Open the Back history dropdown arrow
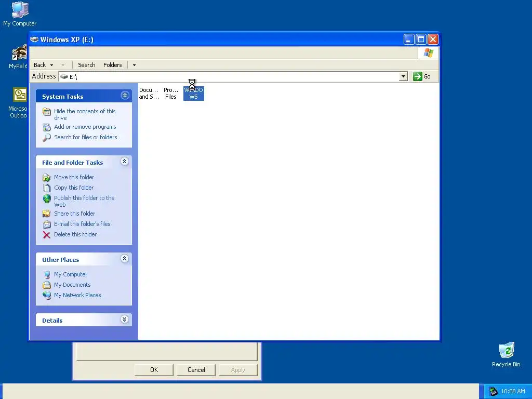 click(51, 65)
